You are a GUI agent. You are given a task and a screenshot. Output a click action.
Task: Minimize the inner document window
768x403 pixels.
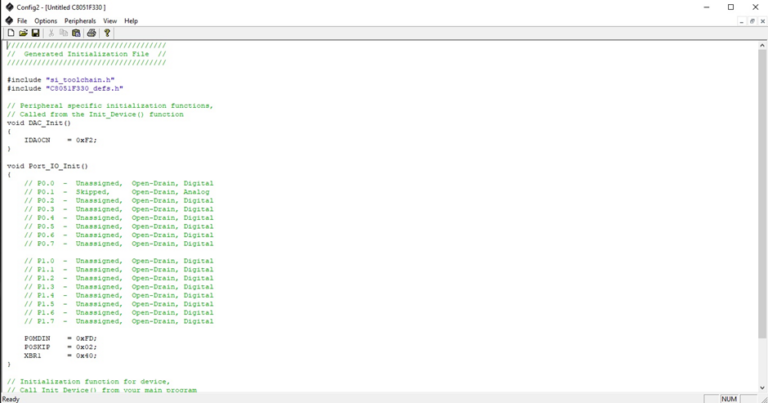[x=739, y=20]
